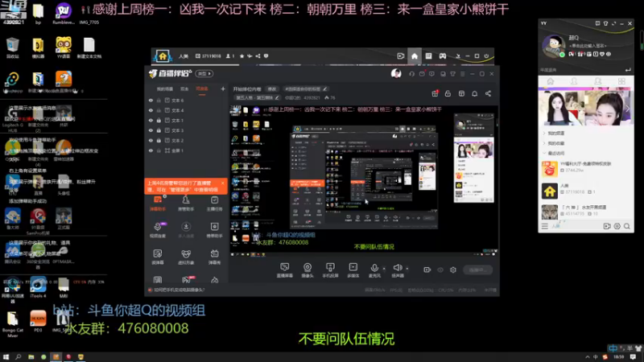This screenshot has width=644, height=362.
Task: Click the grayed start streaming button
Action: (477, 269)
